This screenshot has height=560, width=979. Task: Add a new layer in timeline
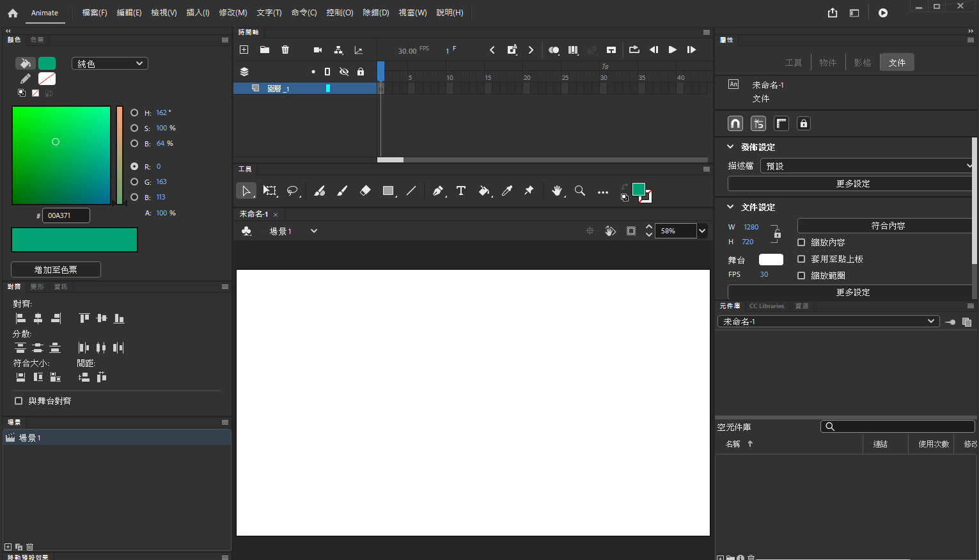[x=244, y=50]
